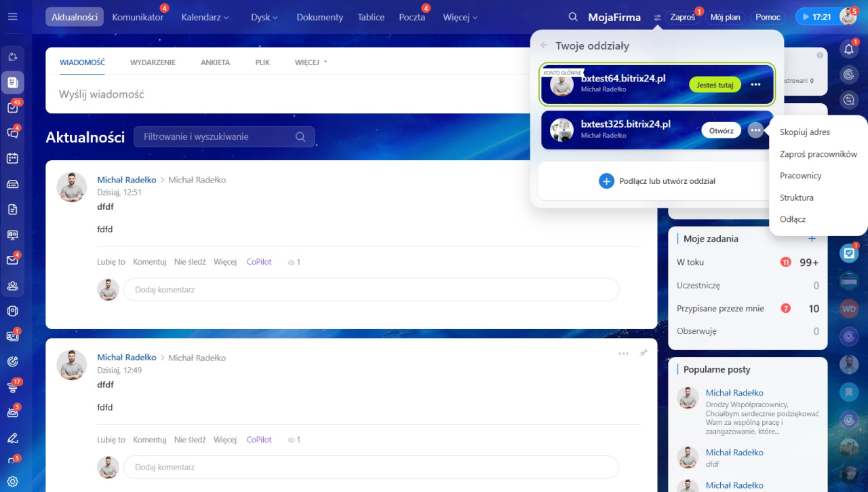Click the Dodaj komentarz field on first post

(370, 290)
